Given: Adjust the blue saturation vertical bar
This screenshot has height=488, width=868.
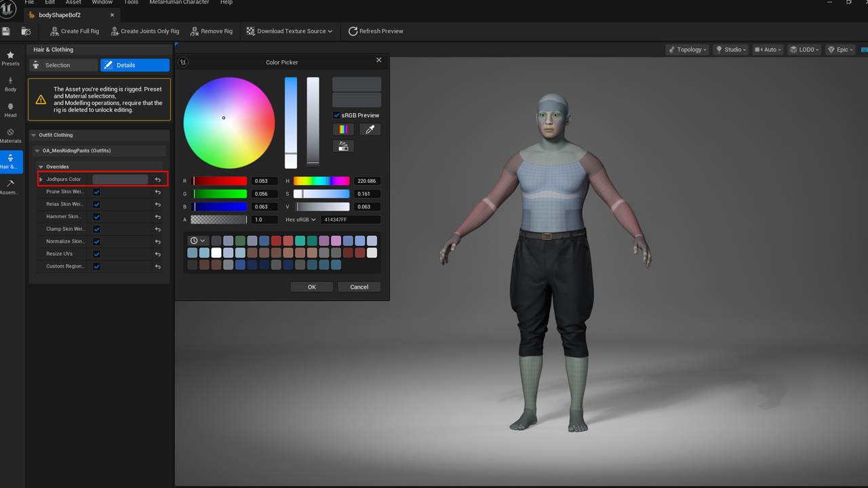Looking at the screenshot, I should (x=291, y=123).
